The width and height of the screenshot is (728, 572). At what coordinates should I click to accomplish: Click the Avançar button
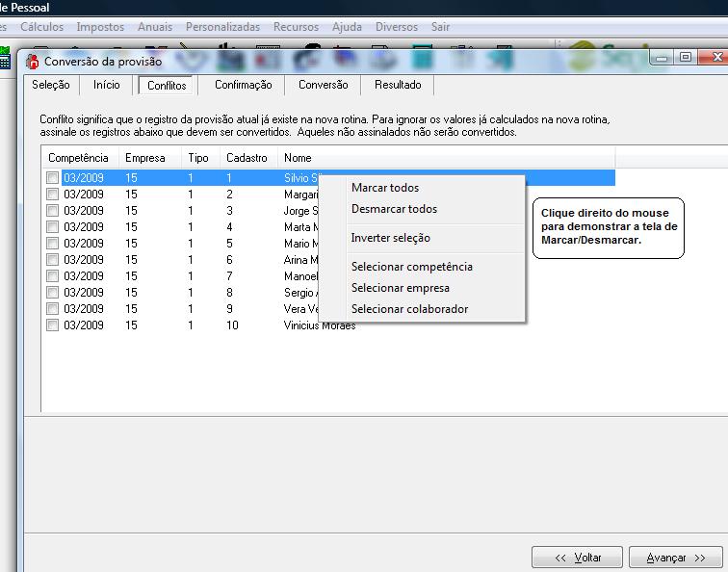pyautogui.click(x=676, y=558)
